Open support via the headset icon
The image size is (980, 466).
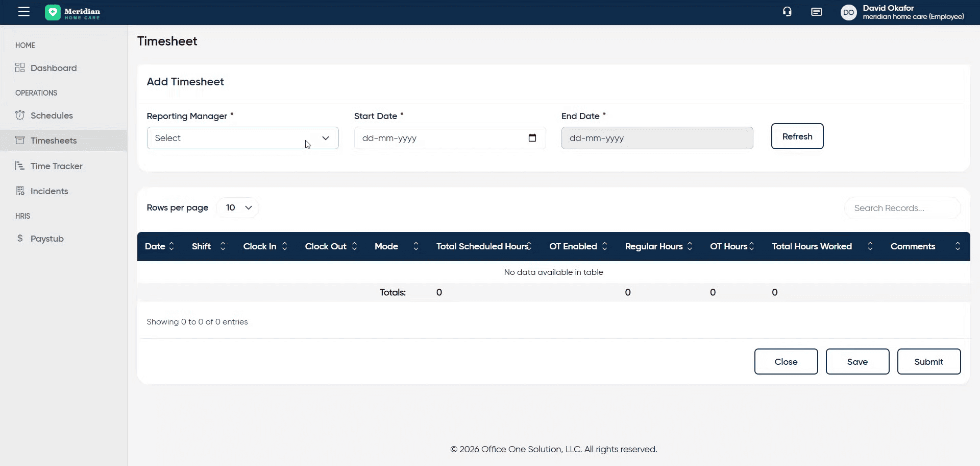click(787, 12)
